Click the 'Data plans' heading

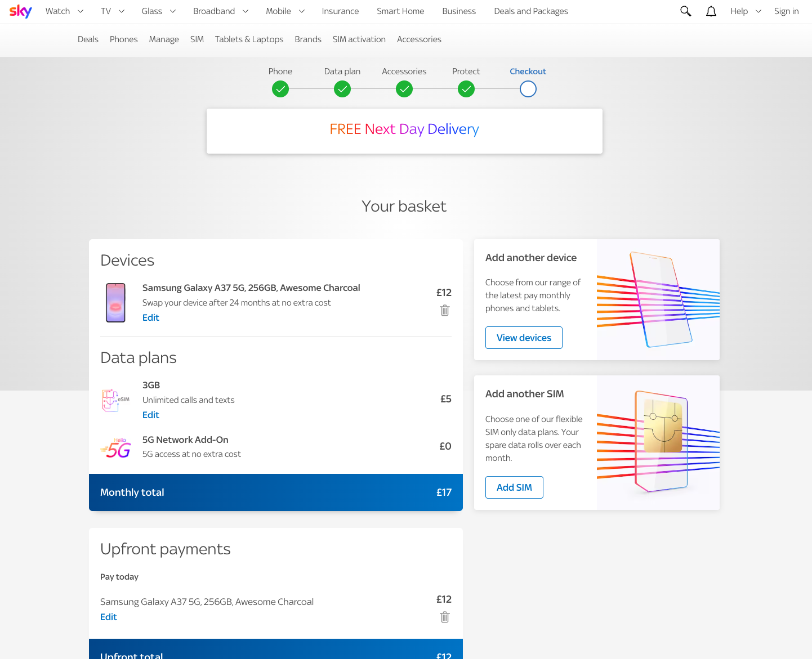pos(139,358)
